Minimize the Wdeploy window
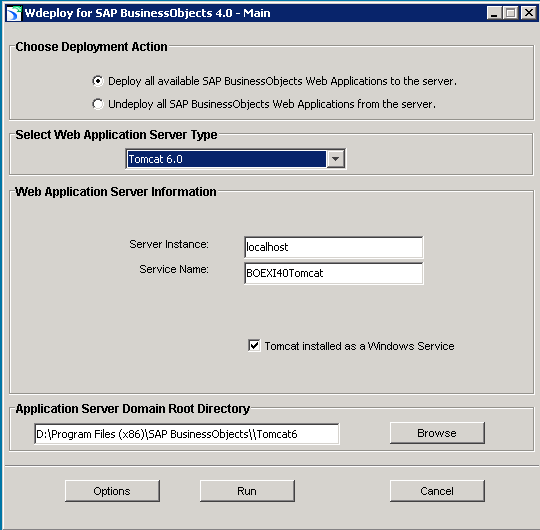Screen dimensions: 540x530 pyautogui.click(x=494, y=13)
